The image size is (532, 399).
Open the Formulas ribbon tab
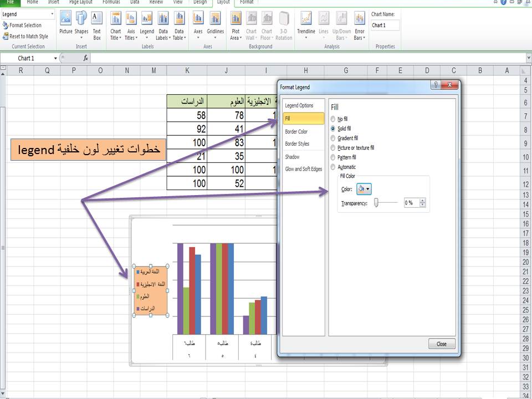tap(111, 2)
